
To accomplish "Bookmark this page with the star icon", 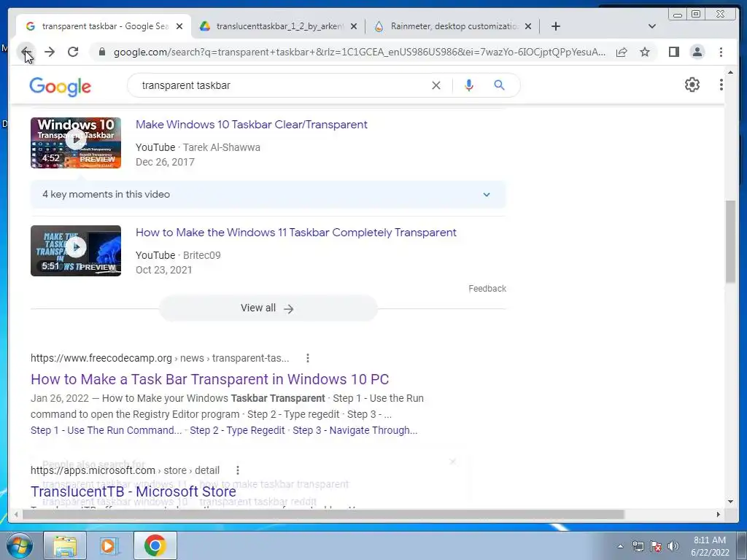I will tap(645, 52).
